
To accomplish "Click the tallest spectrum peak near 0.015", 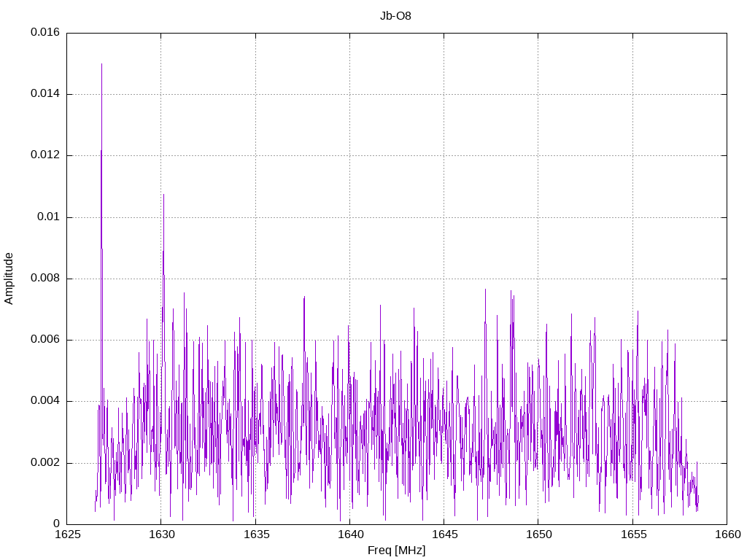I will click(x=101, y=66).
